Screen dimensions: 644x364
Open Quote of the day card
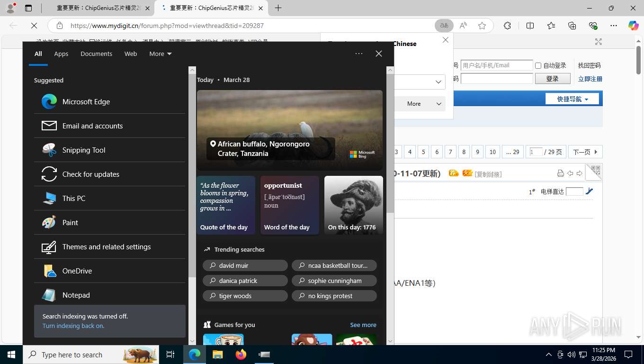(226, 205)
